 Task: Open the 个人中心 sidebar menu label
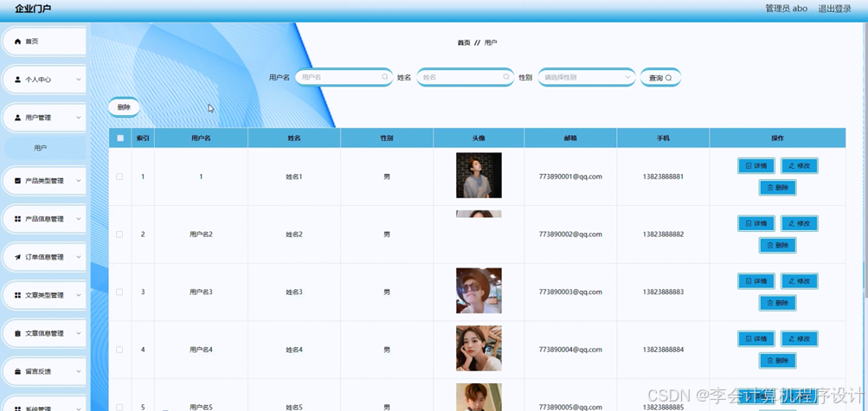point(38,80)
